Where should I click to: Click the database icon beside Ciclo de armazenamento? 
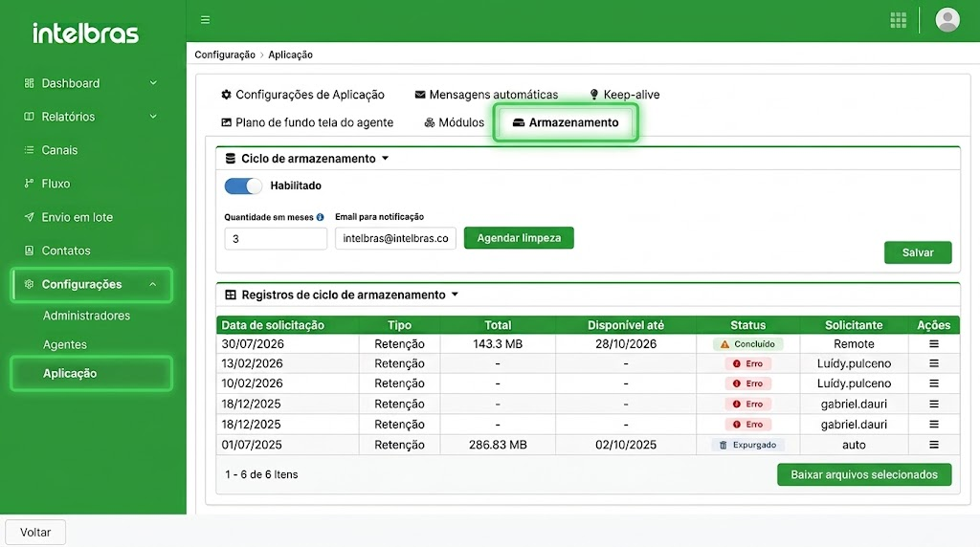tap(230, 159)
